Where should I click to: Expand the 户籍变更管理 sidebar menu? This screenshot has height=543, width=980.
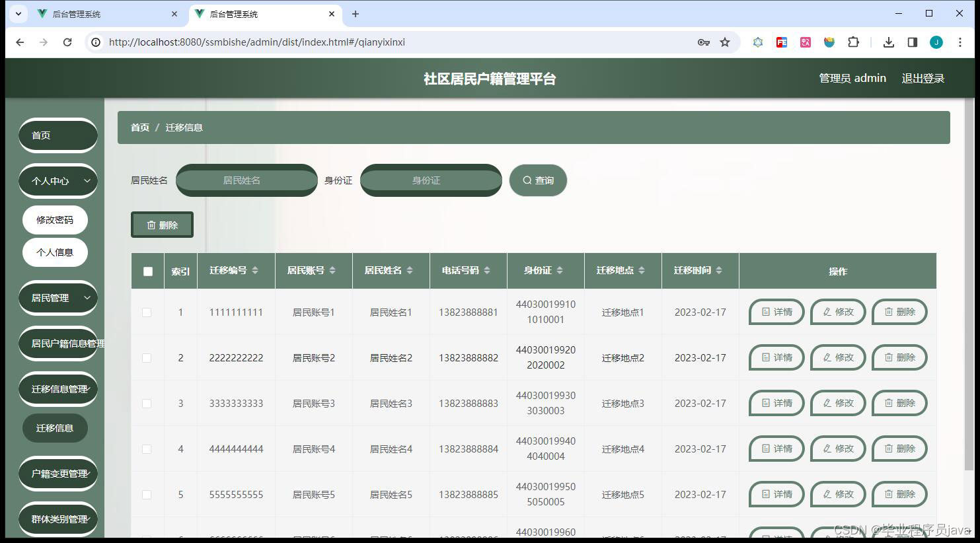58,474
